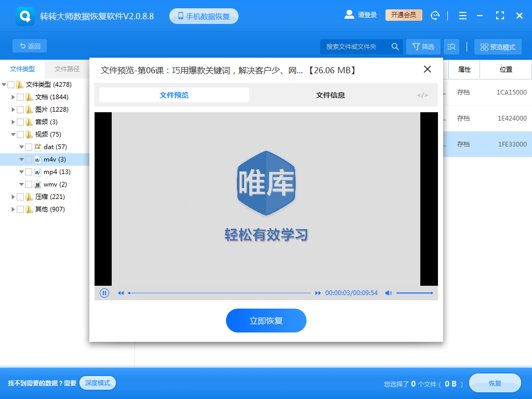The image size is (532, 399).
Task: Check the mp4 (13) checkbox
Action: (29, 172)
